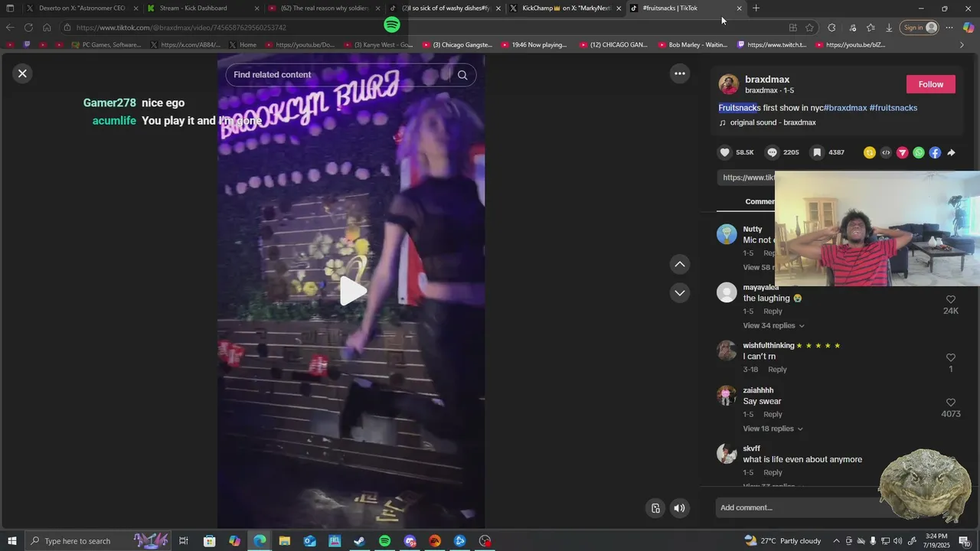Open Windows Start menu
Image resolution: width=980 pixels, height=551 pixels.
point(12,541)
